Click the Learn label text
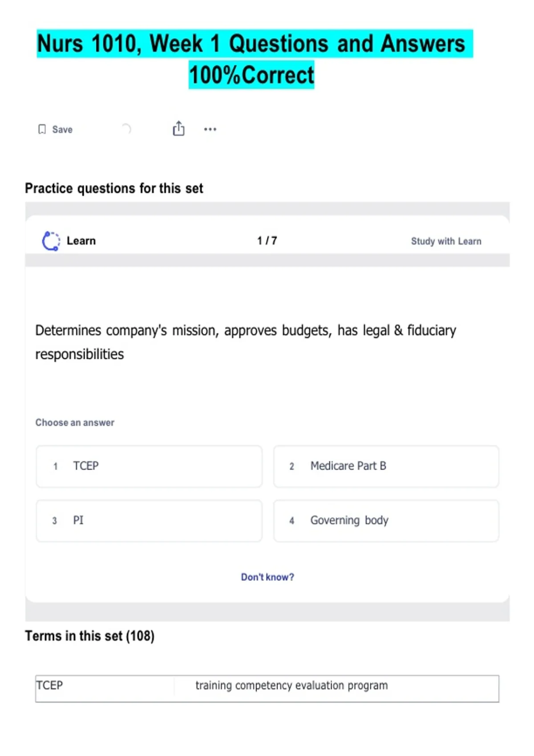 point(81,241)
